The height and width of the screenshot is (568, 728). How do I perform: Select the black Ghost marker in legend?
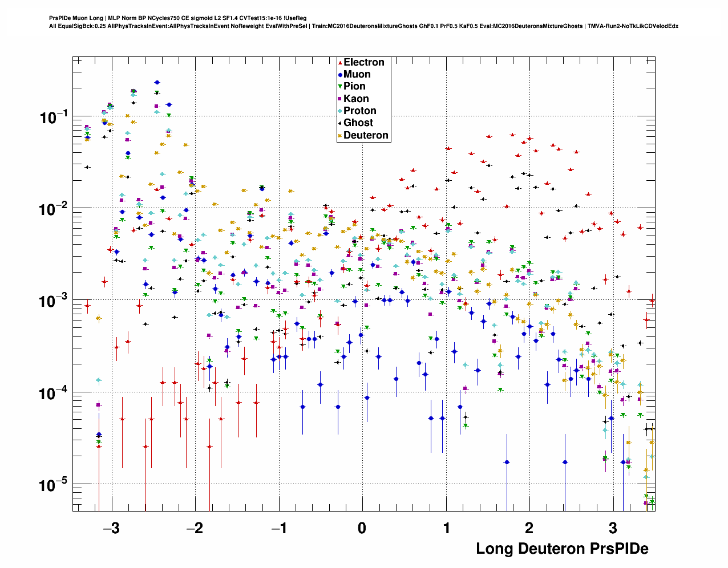point(340,123)
